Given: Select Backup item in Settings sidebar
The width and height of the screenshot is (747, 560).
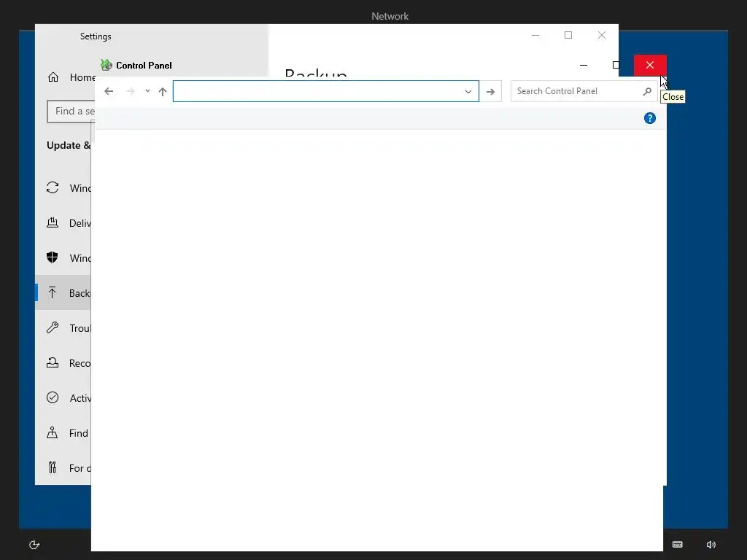Looking at the screenshot, I should 64,293.
